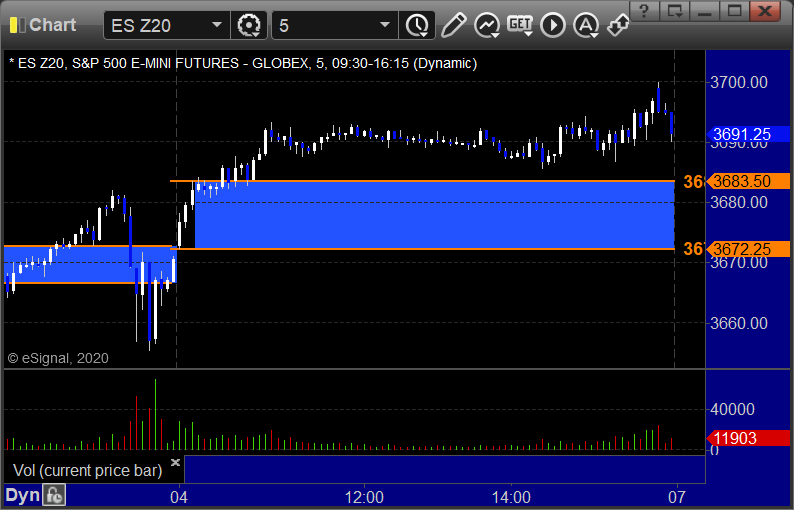794x510 pixels.
Task: Expand the ES Z20 symbol dropdown
Action: coord(217,25)
